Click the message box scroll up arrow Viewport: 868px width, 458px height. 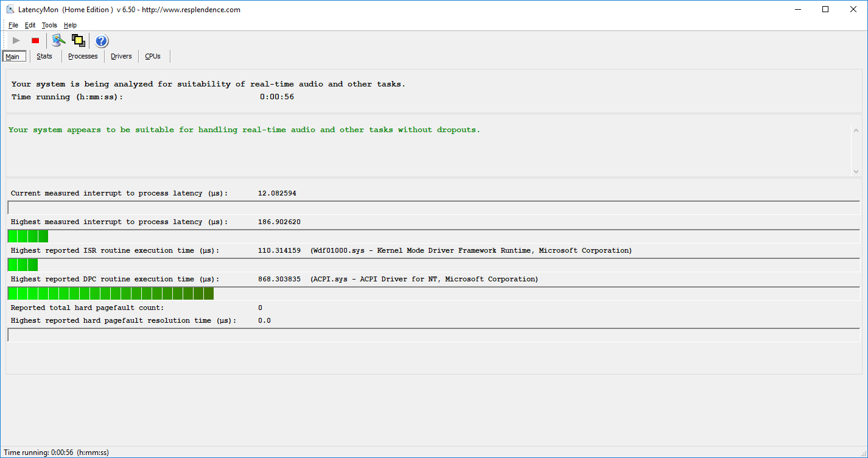tap(856, 130)
